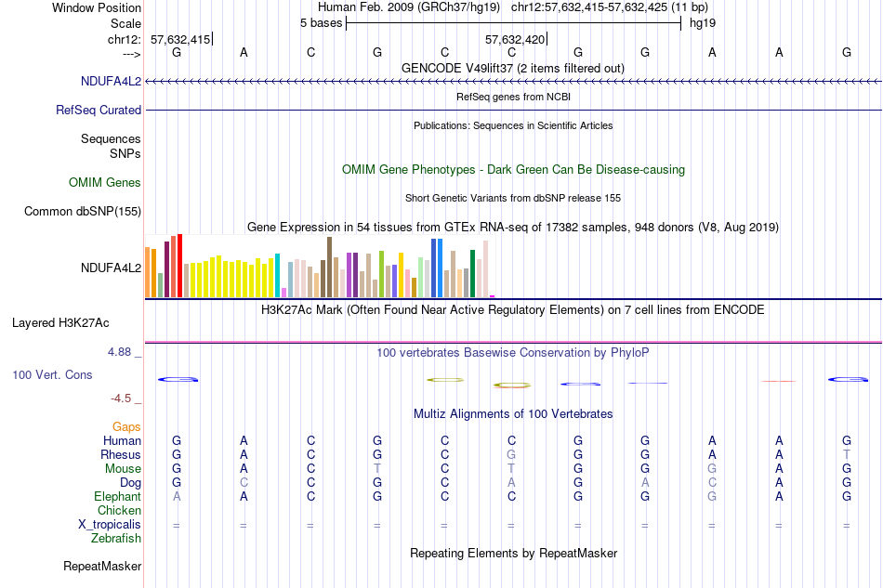The image size is (883, 588).
Task: Click the hg19 assembly label by the scale
Action: [703, 23]
